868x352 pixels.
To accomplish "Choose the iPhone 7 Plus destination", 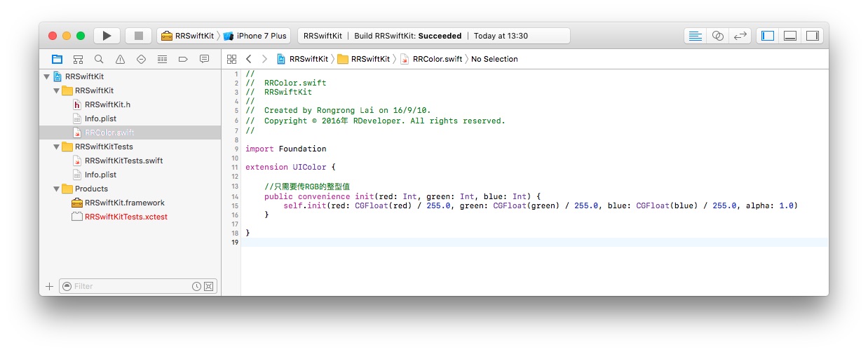I will (x=255, y=36).
